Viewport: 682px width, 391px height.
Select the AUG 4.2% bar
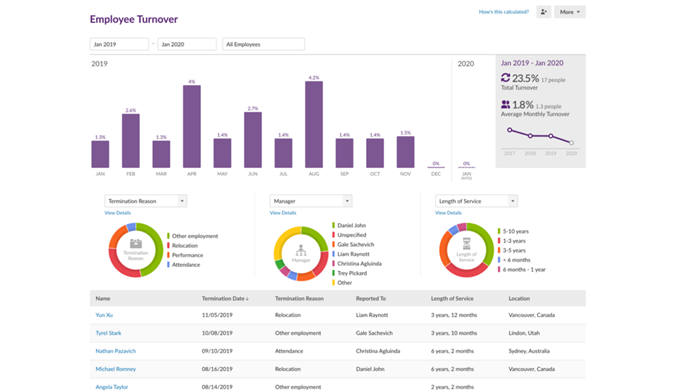pyautogui.click(x=314, y=124)
